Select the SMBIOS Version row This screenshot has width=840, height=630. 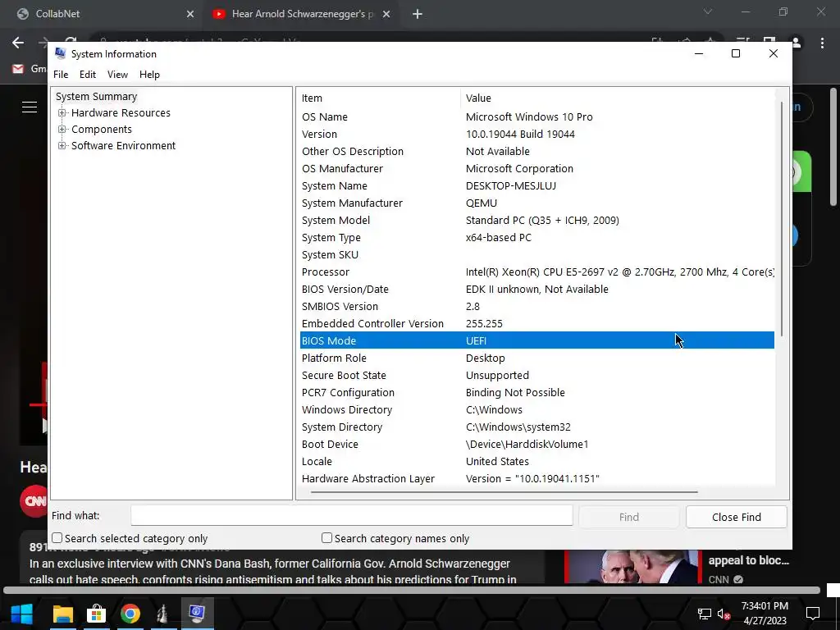(x=537, y=307)
